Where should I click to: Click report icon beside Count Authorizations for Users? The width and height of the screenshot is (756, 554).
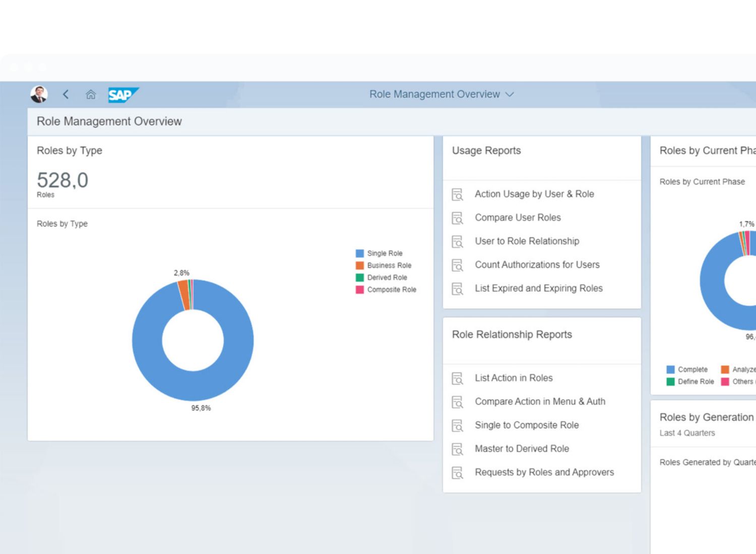tap(457, 265)
